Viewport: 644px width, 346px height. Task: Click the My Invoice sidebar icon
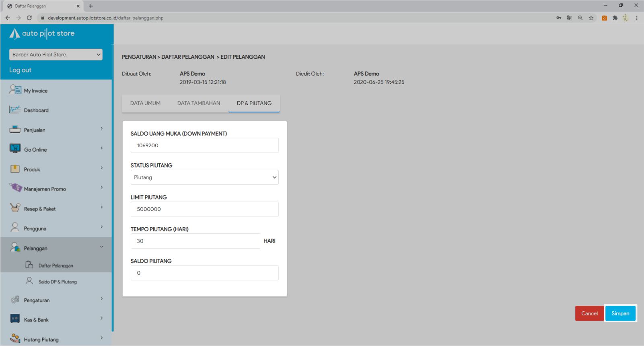pos(15,90)
